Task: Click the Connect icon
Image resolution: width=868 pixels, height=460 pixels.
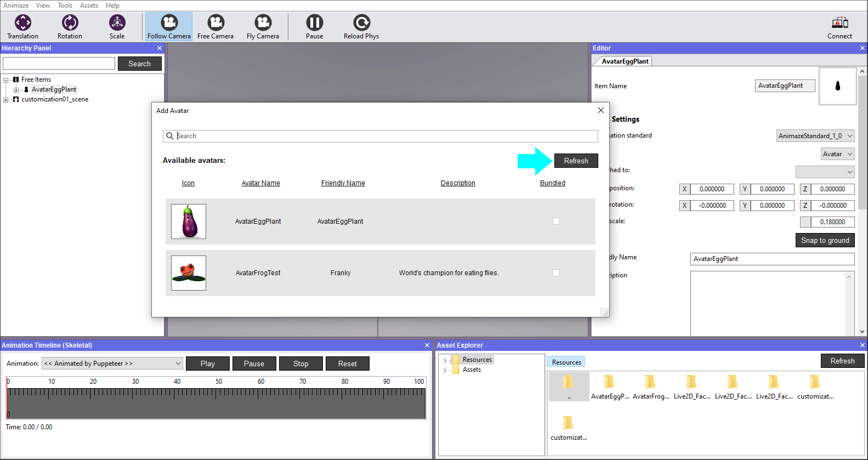Action: pos(839,27)
